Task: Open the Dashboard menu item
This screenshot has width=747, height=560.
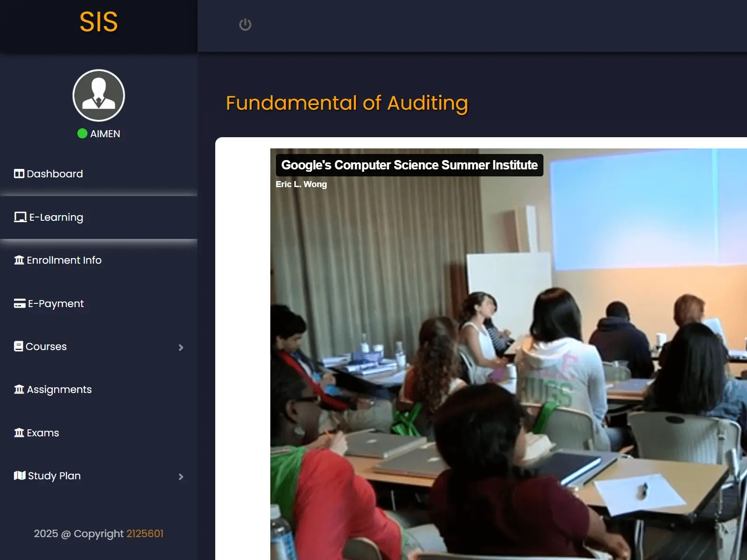Action: tap(99, 174)
